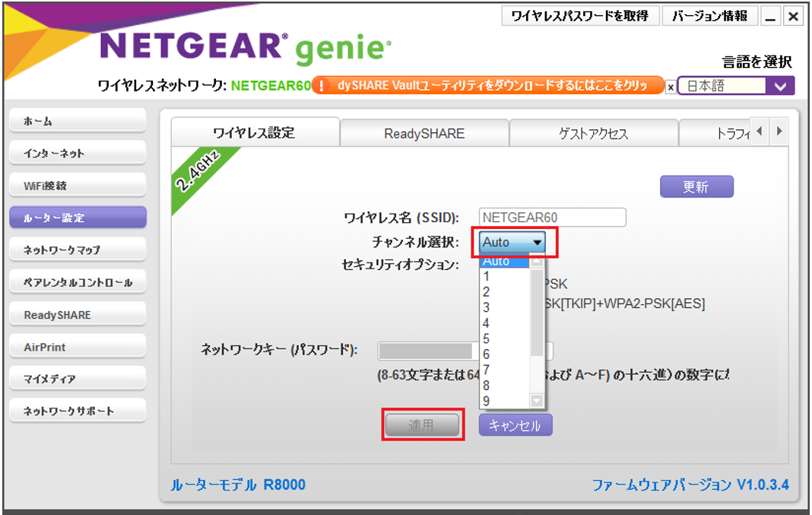Open WiFi接続 in the sidebar
This screenshot has height=515, width=812.
(x=78, y=185)
